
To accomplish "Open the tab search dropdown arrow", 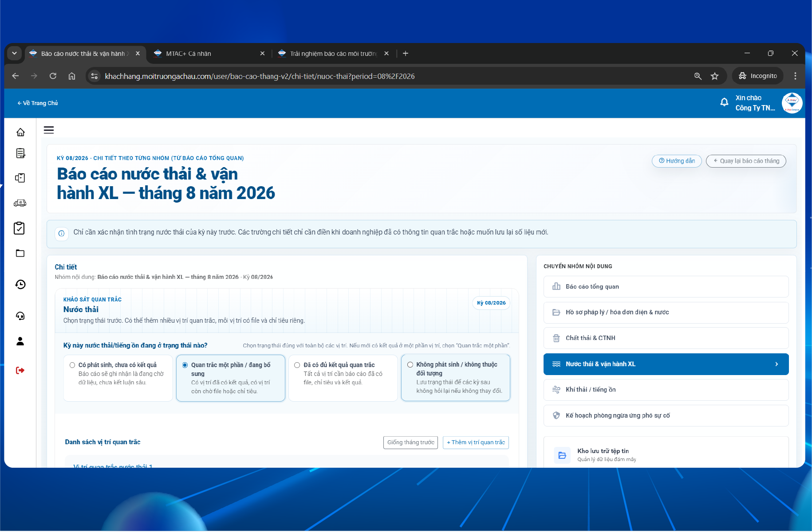I will click(15, 53).
